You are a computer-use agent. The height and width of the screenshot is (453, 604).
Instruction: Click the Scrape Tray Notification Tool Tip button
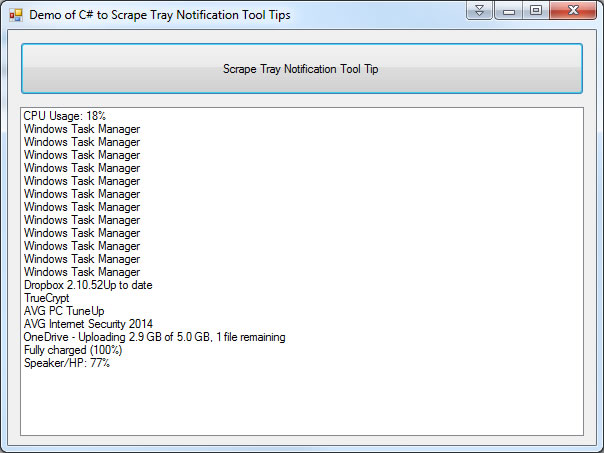tap(302, 69)
